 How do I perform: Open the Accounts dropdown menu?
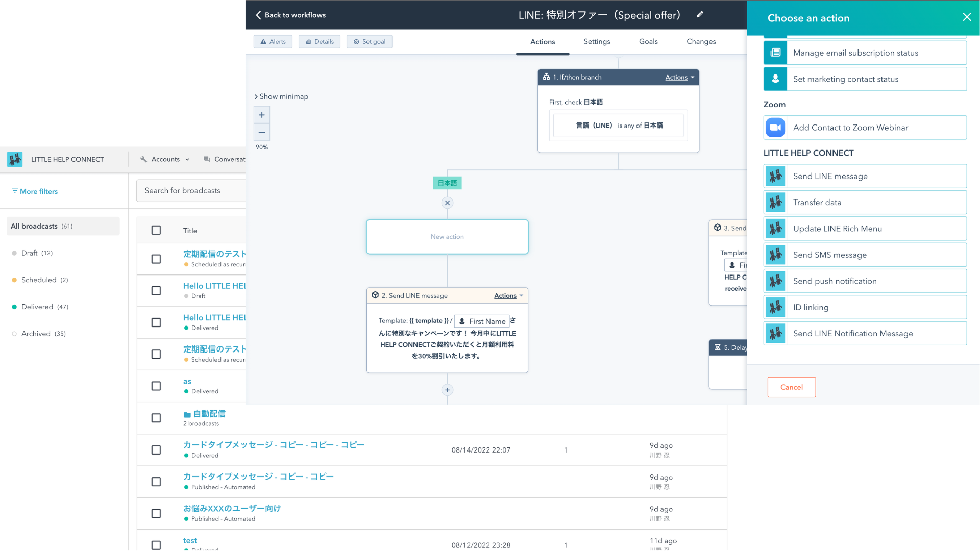pyautogui.click(x=165, y=159)
